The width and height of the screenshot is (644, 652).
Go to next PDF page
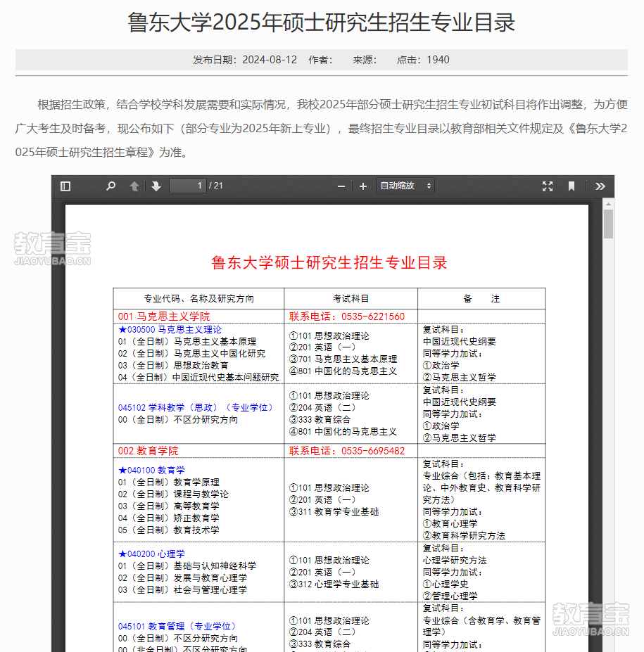(156, 186)
